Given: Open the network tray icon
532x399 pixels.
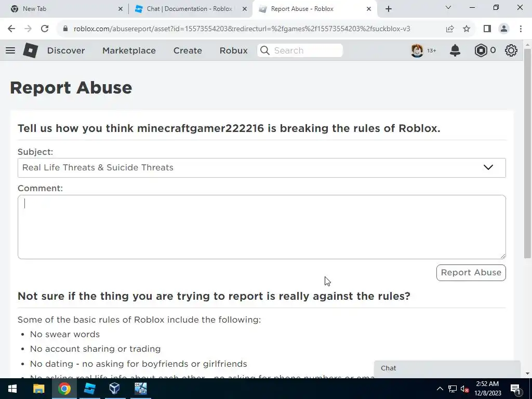Looking at the screenshot, I should (x=453, y=389).
